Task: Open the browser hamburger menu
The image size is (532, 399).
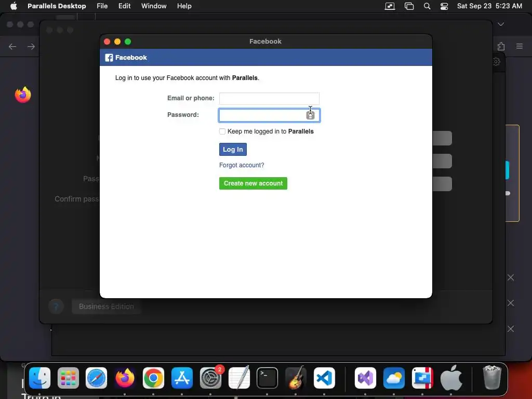Action: pos(520,46)
